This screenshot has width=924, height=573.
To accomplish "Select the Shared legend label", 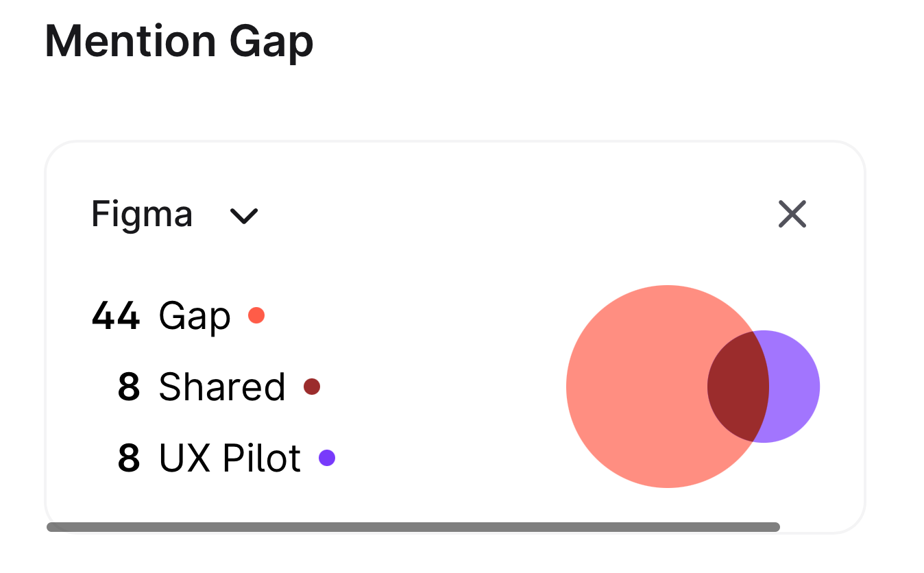I will [x=222, y=387].
